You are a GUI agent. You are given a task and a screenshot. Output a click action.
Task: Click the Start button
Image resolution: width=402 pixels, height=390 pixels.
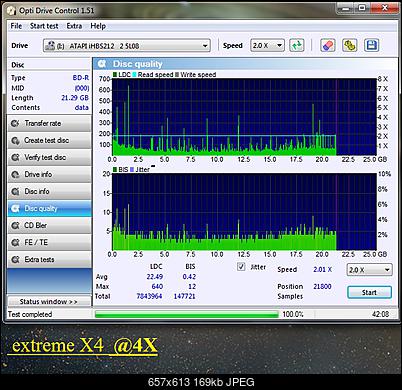coord(369,292)
